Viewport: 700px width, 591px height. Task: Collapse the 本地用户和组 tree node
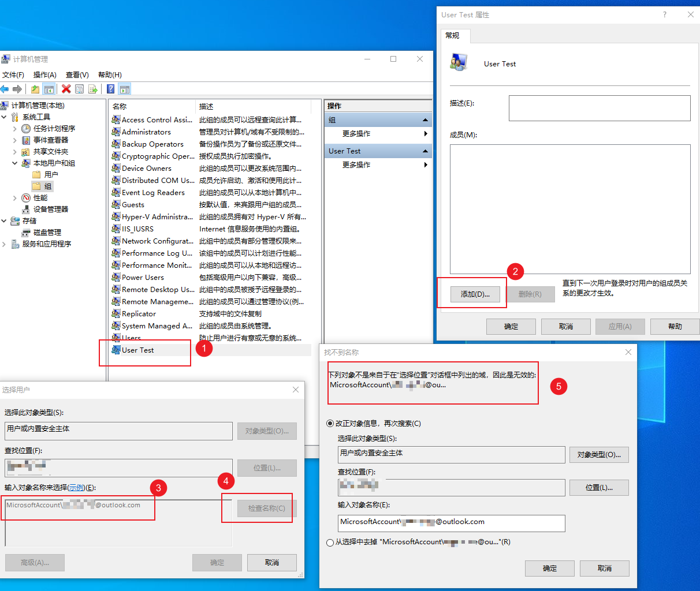[x=15, y=163]
